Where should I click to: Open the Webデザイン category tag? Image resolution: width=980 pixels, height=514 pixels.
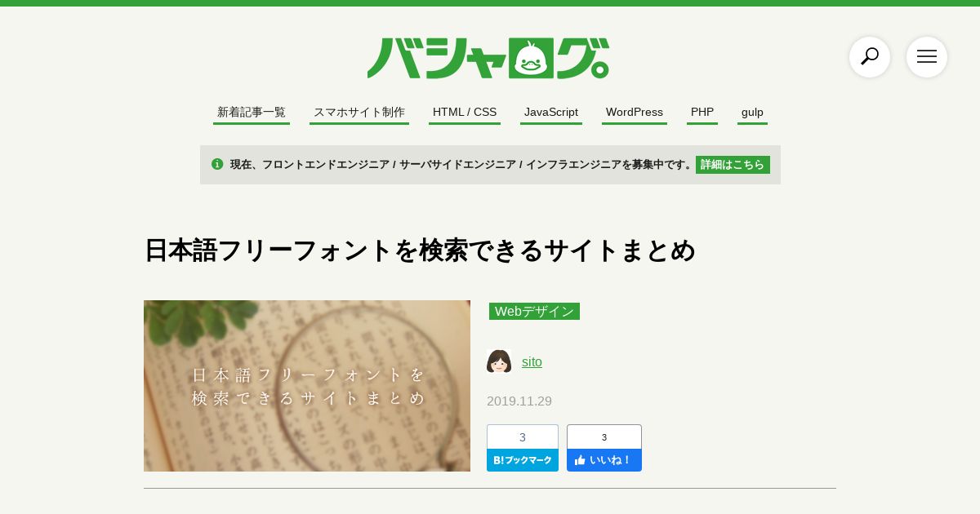[x=534, y=312]
